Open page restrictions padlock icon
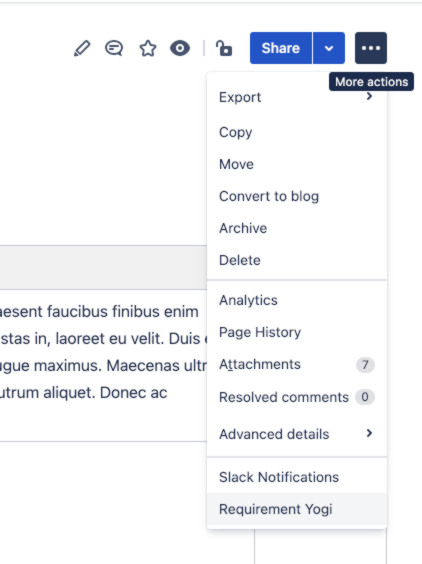422x564 pixels. (x=224, y=48)
